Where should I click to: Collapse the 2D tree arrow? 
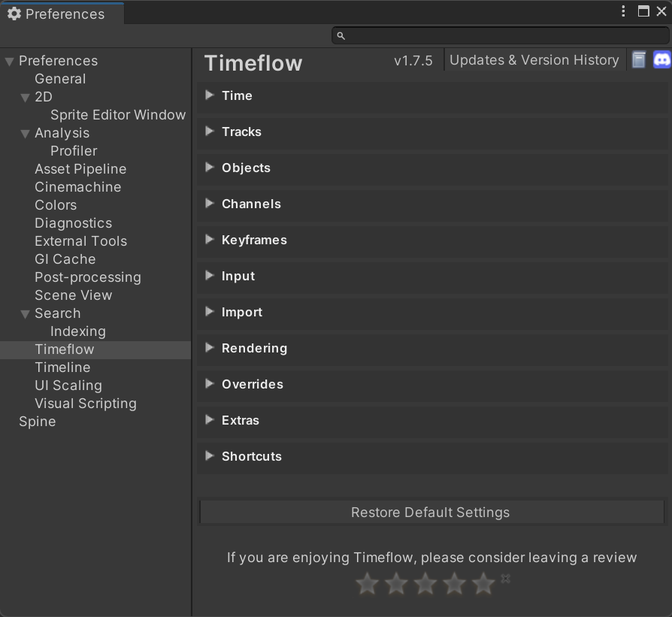(26, 98)
